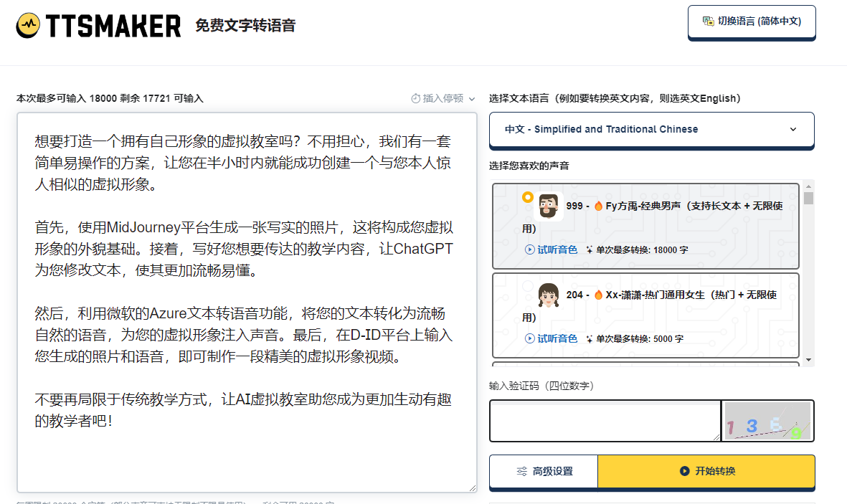Select the Fy方禹 classic male voice radio button
Screen dimensions: 847x504
click(x=528, y=197)
